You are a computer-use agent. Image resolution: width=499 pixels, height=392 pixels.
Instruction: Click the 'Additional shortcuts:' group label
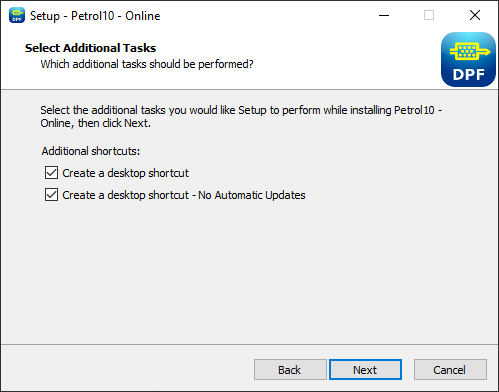click(x=91, y=151)
